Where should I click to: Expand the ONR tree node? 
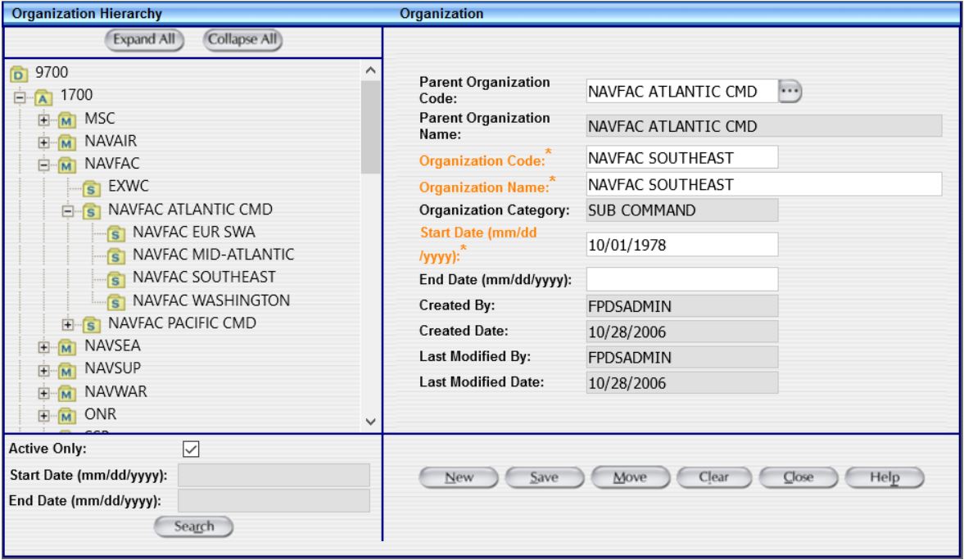(43, 416)
